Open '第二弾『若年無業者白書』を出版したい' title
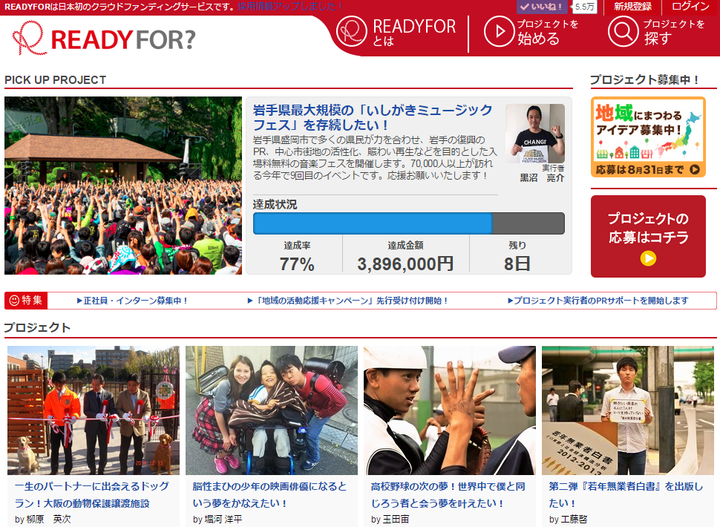Viewport: 720px width, 527px height. click(626, 494)
